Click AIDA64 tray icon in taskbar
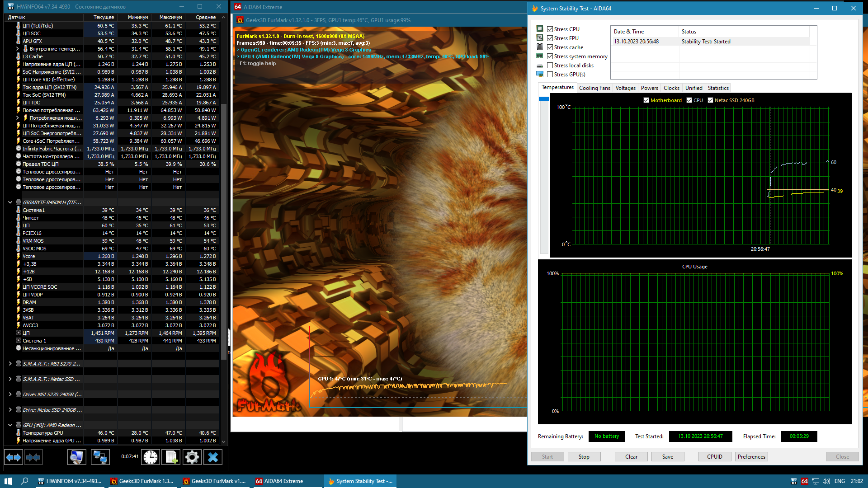Image resolution: width=868 pixels, height=488 pixels. (804, 481)
